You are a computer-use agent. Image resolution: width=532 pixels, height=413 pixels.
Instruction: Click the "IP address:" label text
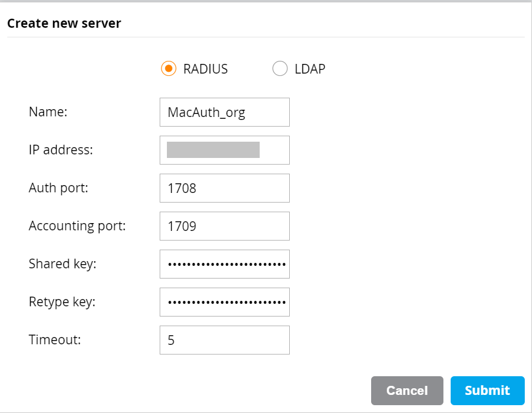[x=61, y=150]
